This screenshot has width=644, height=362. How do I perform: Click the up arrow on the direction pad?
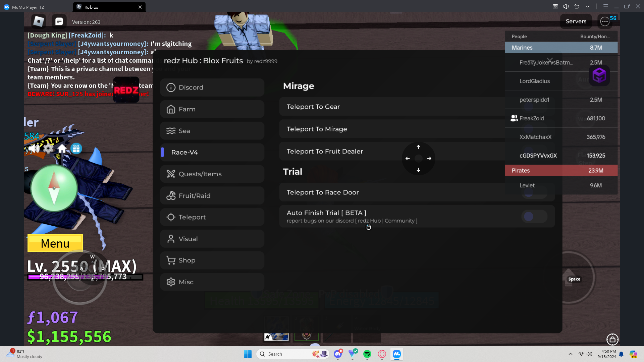coord(418,147)
